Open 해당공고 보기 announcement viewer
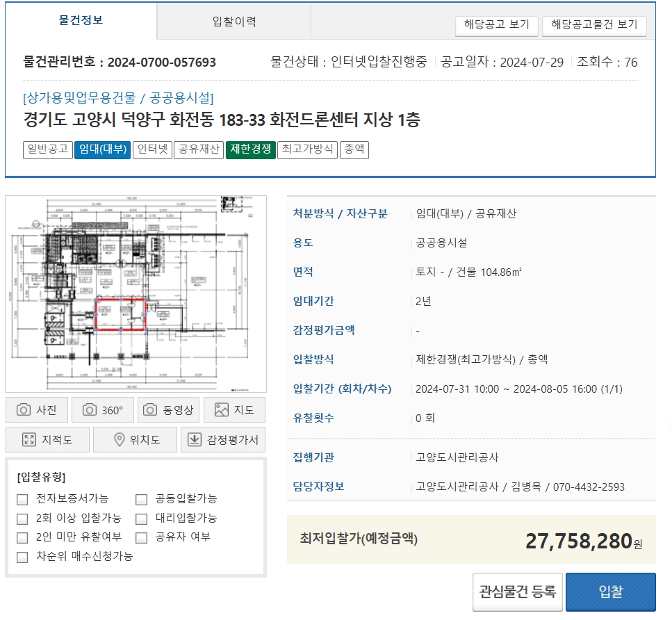The width and height of the screenshot is (672, 620). (x=496, y=25)
